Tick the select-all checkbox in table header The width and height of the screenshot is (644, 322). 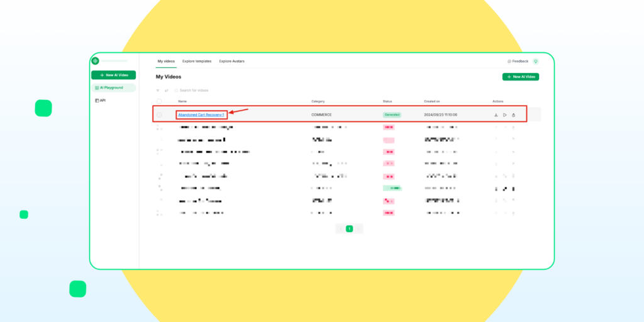coord(159,101)
